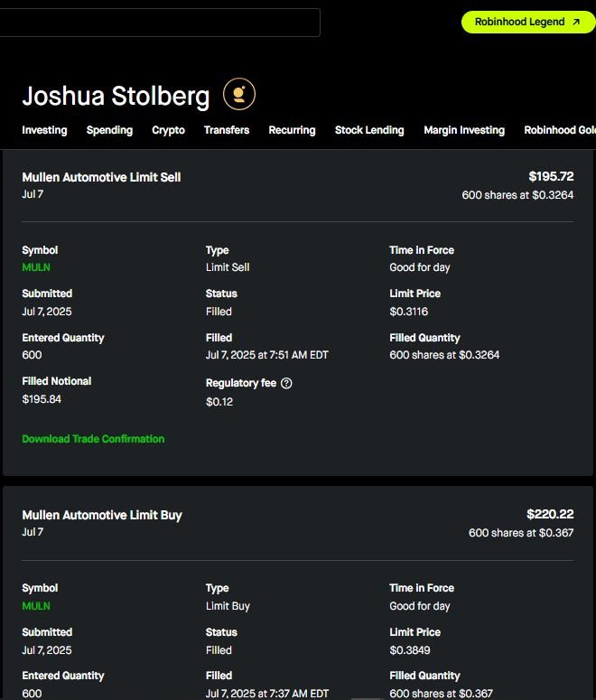Collapse the Mullen Automotive Limit Sell order

click(101, 178)
